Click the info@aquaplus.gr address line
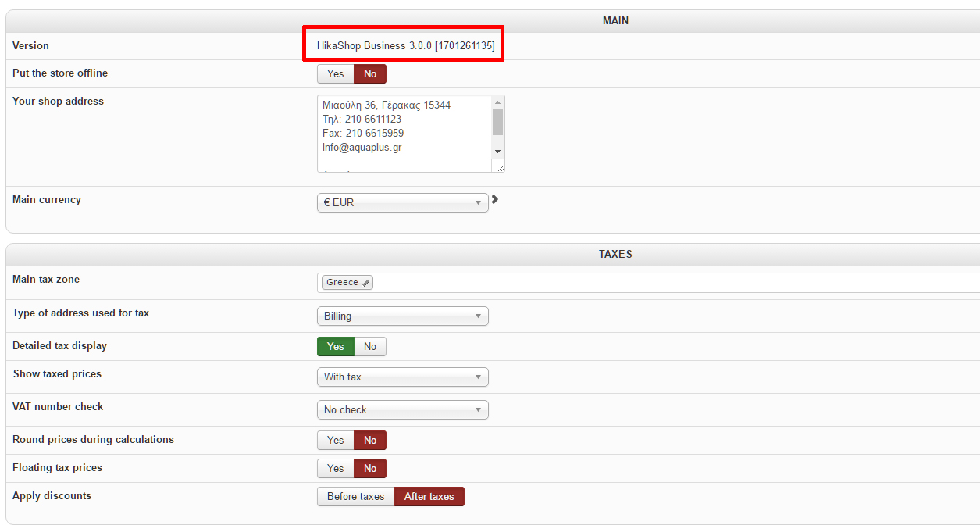Screen dimensions: 980x525 362,147
